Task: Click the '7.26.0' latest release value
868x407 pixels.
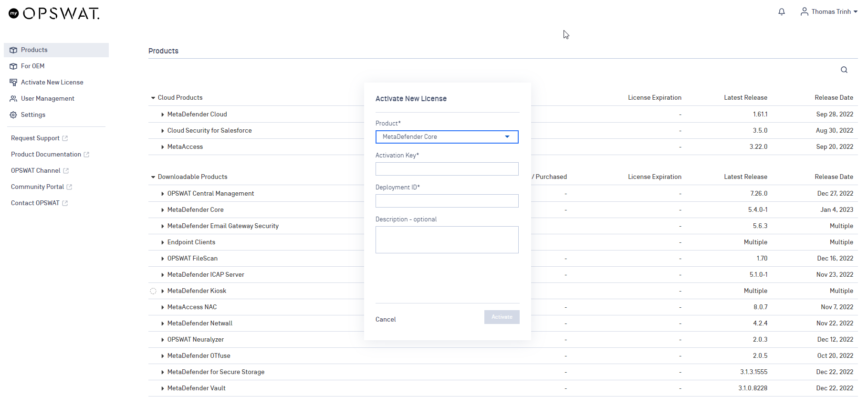Action: click(759, 194)
